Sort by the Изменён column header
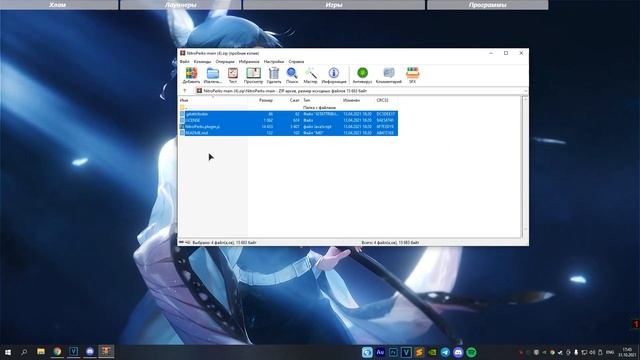Image resolution: width=640 pixels, height=360 pixels. click(351, 100)
